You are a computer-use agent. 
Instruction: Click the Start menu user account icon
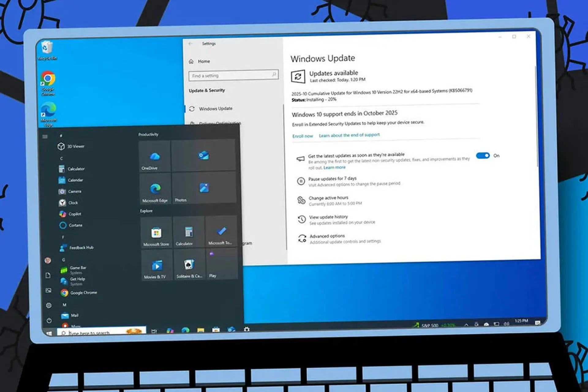click(47, 260)
